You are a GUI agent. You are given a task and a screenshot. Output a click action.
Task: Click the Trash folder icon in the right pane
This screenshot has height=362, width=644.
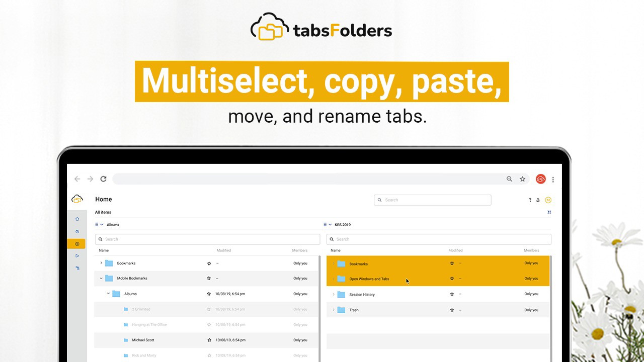click(x=341, y=310)
